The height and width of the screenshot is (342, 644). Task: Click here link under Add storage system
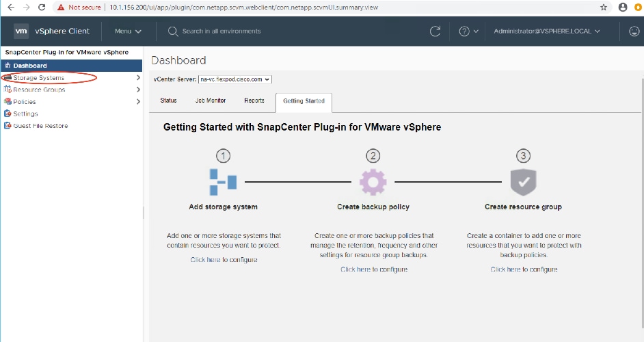pyautogui.click(x=205, y=260)
